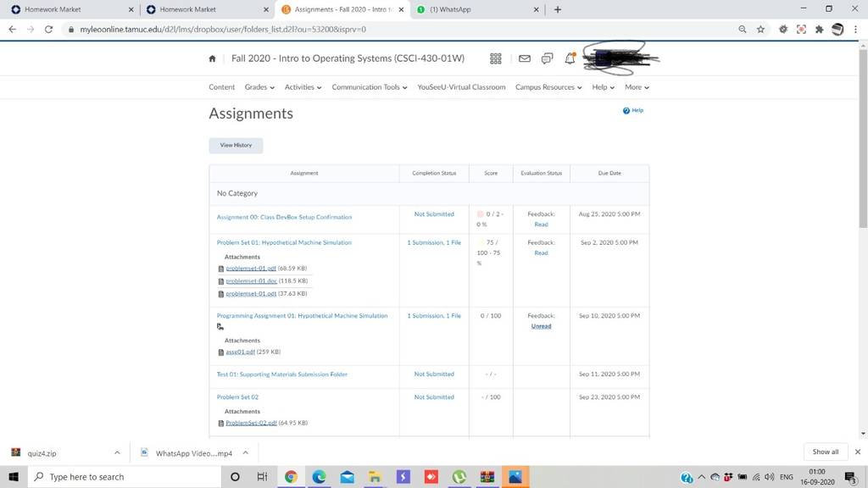Expand Campus Resources dropdown
Screen dimensions: 868x488
[x=548, y=87]
